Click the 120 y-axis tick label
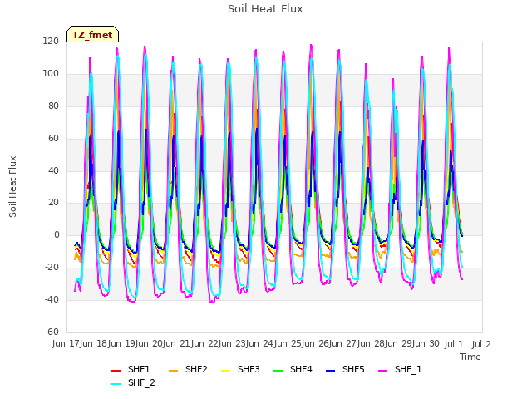This screenshot has width=532, height=399. pyautogui.click(x=51, y=42)
